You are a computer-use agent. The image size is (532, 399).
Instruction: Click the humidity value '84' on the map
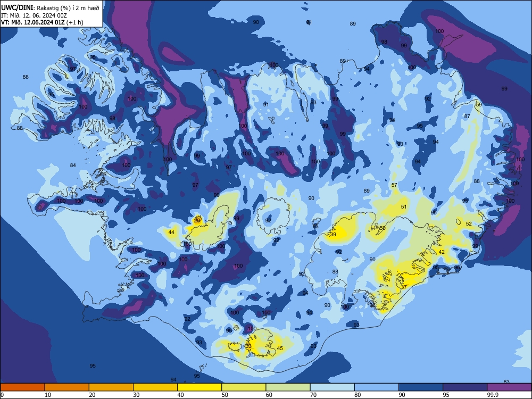73,165
